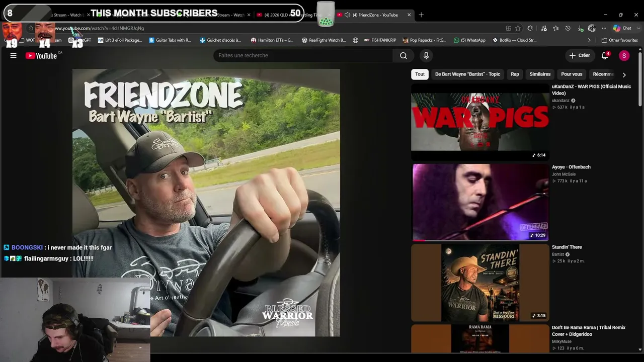This screenshot has height=362, width=644.
Task: Open the split screen icon in address bar
Action: (x=508, y=28)
